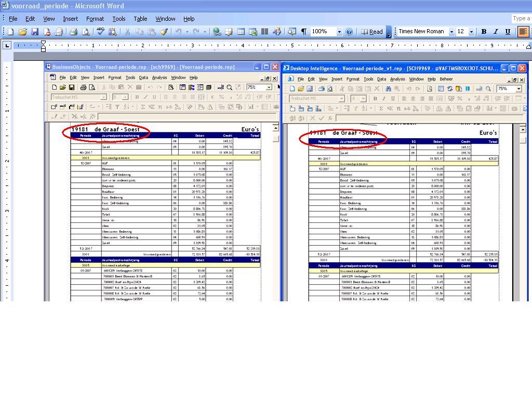Create a new blank document in Word
Image resolution: width=532 pixels, height=399 pixels.
click(10, 32)
